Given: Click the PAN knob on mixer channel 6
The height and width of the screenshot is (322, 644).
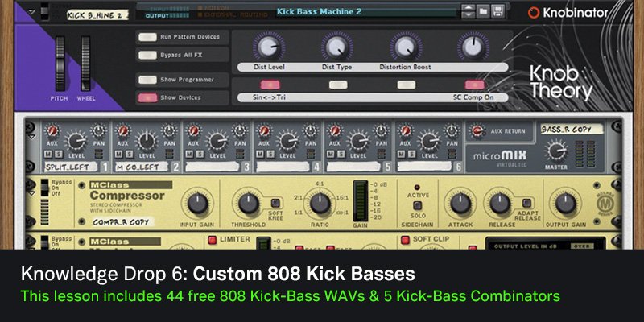Looking at the screenshot, I should click(x=452, y=130).
